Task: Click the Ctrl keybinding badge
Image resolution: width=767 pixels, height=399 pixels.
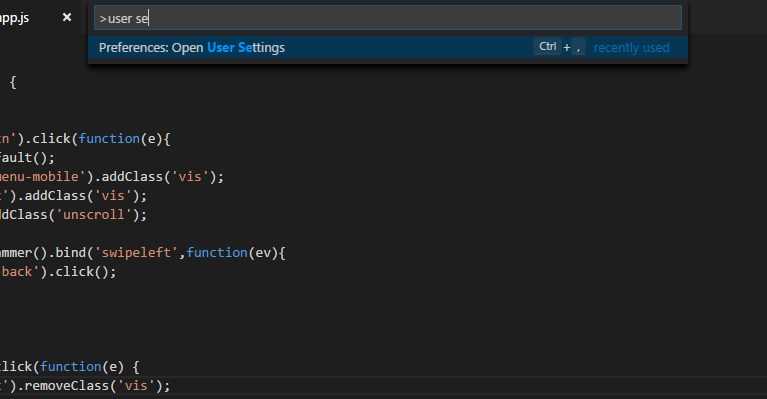Action: pos(547,47)
